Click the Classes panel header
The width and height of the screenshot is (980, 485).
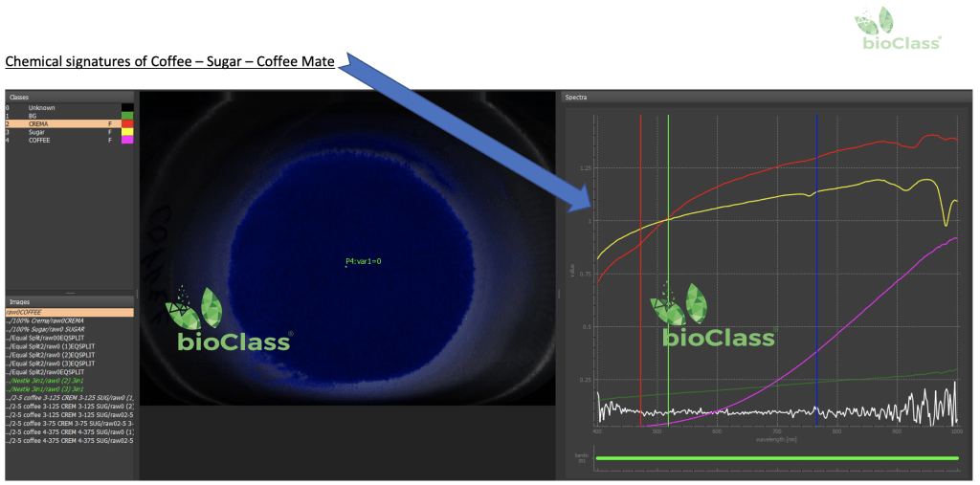click(69, 98)
